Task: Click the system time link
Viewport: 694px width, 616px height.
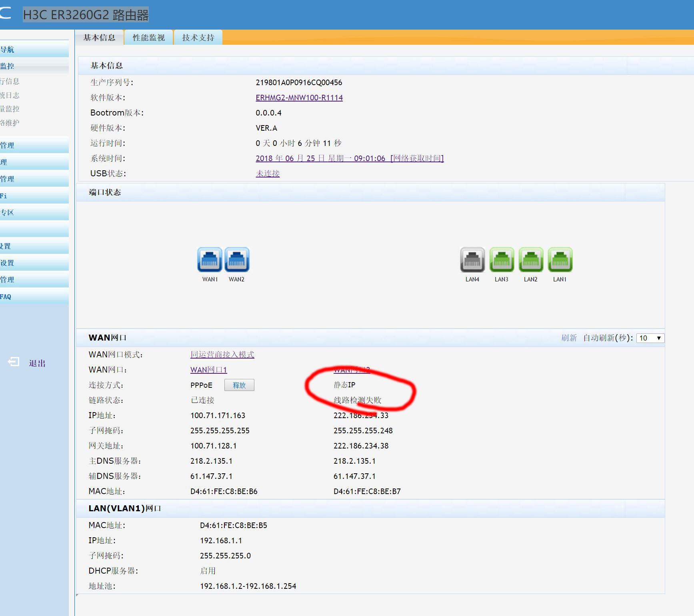Action: 350,158
